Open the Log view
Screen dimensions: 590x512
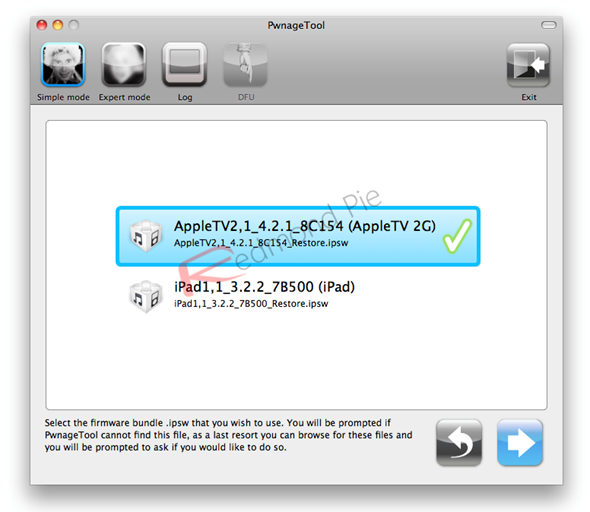pyautogui.click(x=184, y=65)
